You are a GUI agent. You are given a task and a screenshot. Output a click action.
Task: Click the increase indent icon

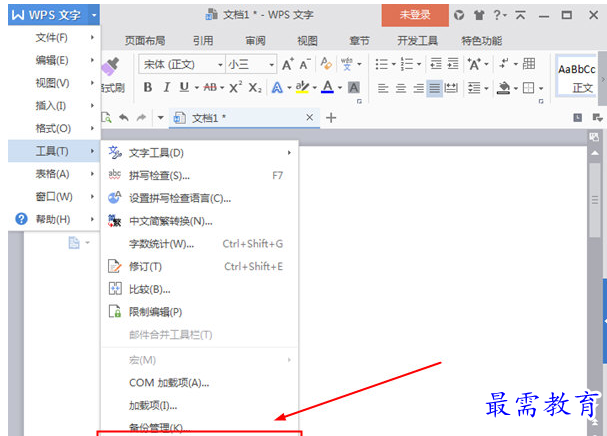[x=453, y=64]
